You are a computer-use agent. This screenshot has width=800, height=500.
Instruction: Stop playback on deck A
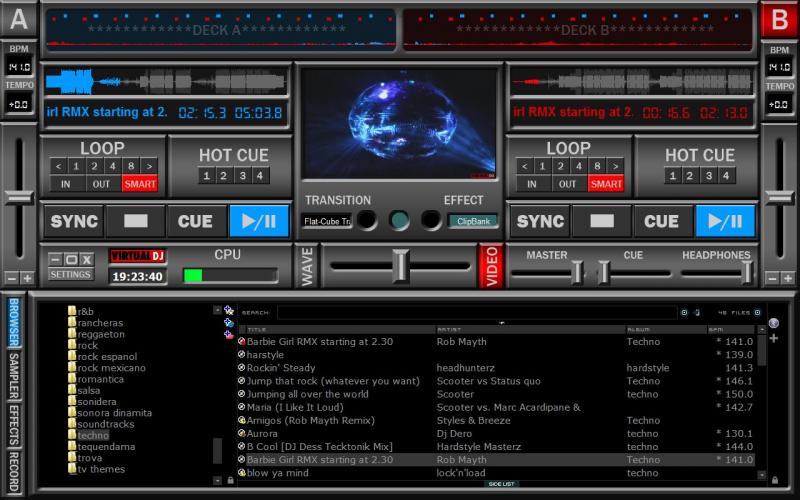coord(135,221)
